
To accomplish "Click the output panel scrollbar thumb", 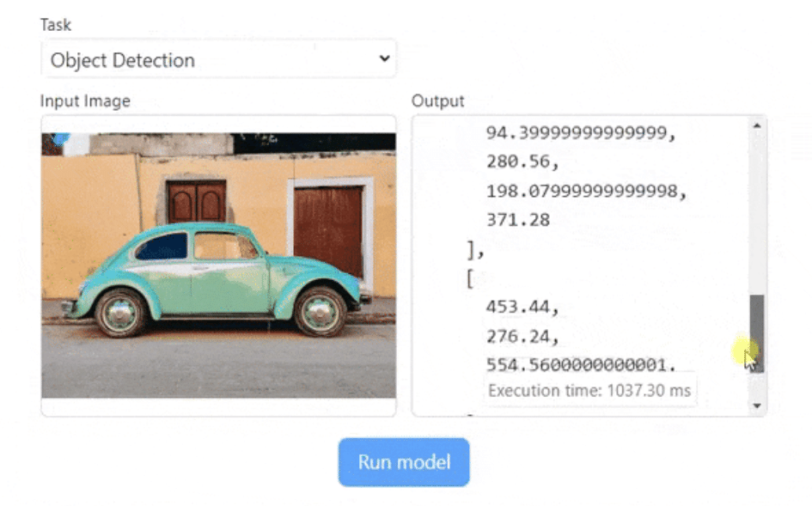I will click(x=757, y=333).
